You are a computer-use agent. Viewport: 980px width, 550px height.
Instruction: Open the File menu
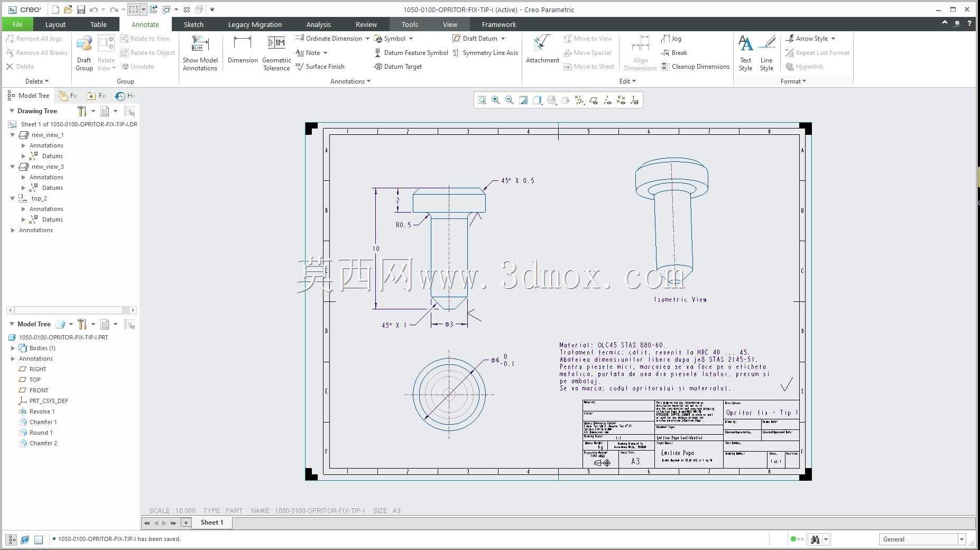[x=17, y=24]
